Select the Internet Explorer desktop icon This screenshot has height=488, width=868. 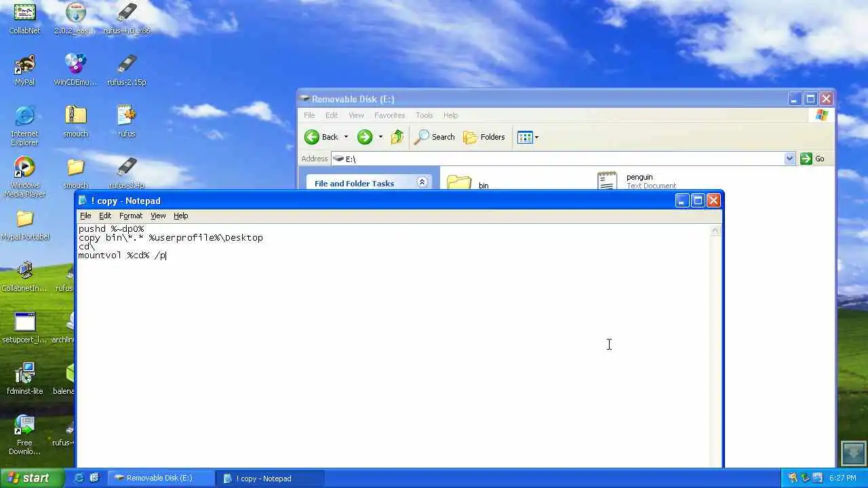(24, 126)
